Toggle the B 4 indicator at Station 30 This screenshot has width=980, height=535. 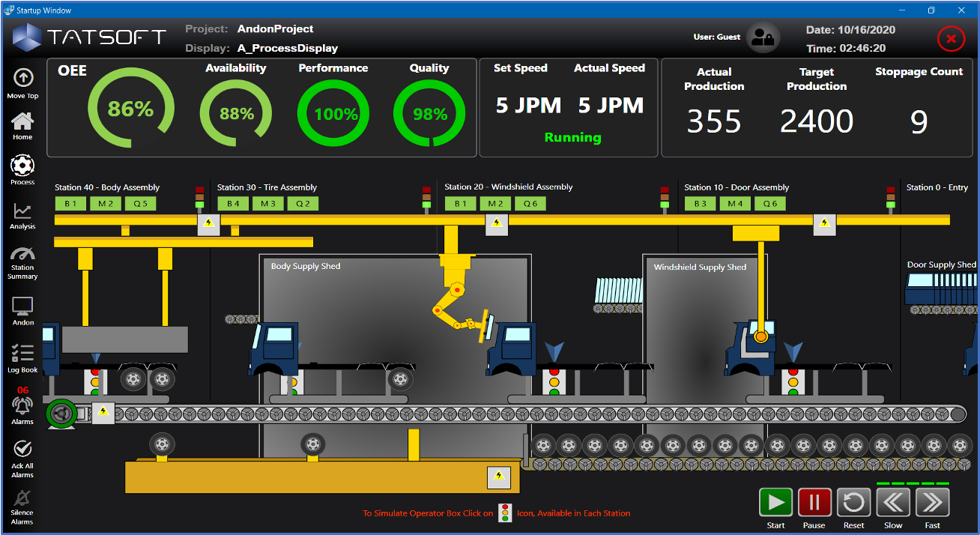[x=233, y=203]
